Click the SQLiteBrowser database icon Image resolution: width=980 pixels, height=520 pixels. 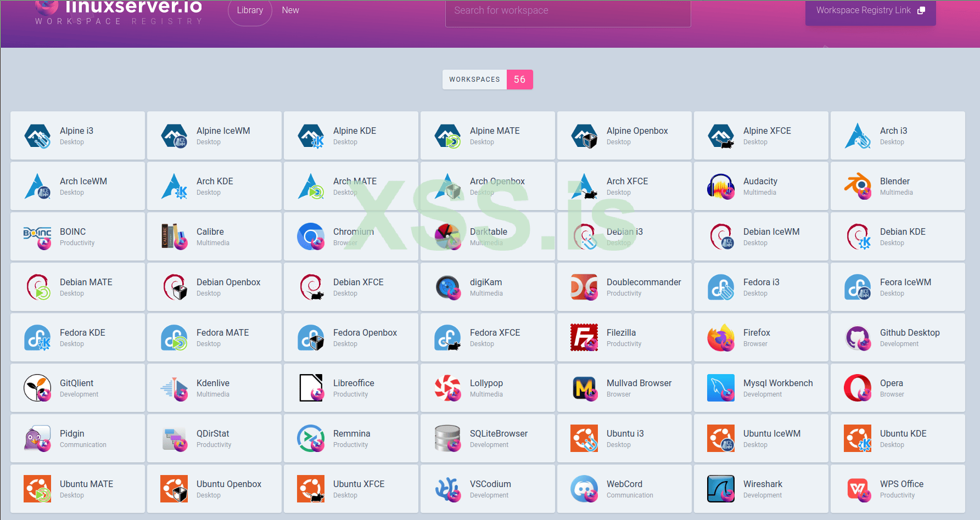[x=448, y=439]
